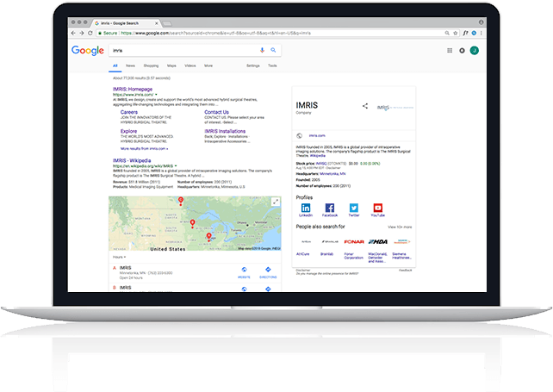Click the globe icon beside imris.com

[300, 136]
